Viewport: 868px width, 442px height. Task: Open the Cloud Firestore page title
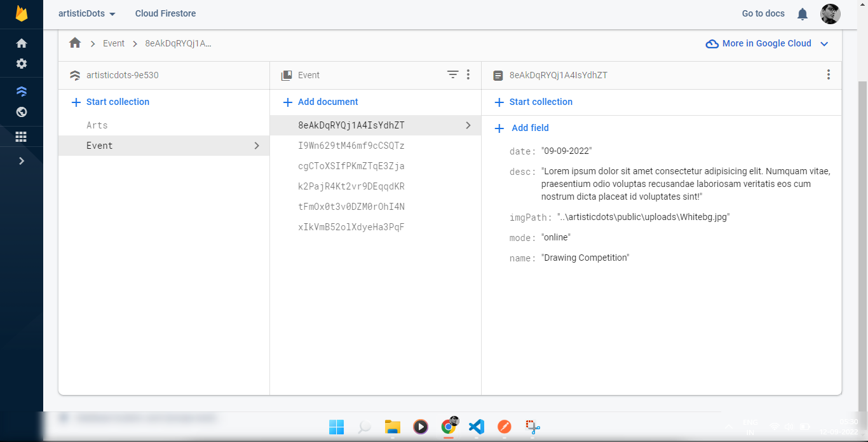(x=165, y=13)
